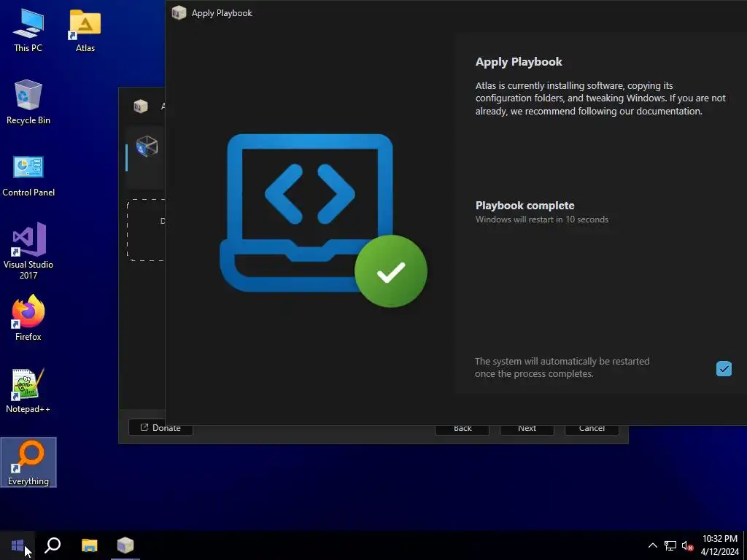Click Apply Playbook title bar icon
This screenshot has width=747, height=560.
179,13
